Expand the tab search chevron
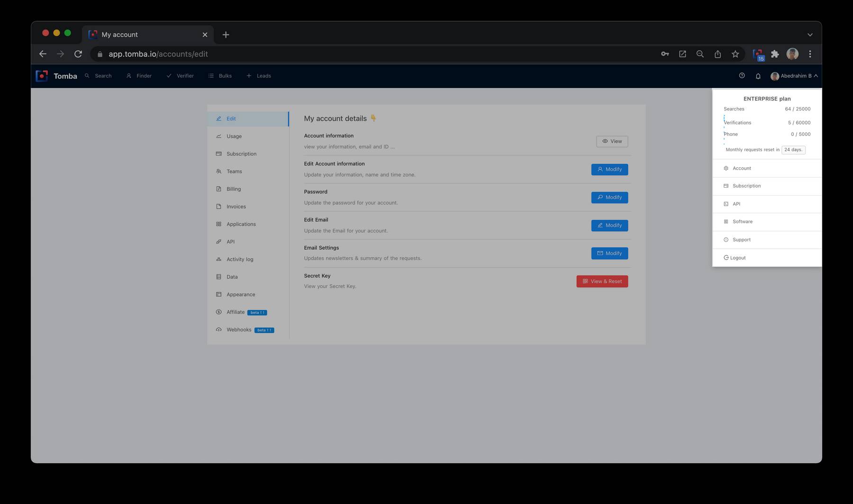Image resolution: width=853 pixels, height=504 pixels. coord(810,35)
